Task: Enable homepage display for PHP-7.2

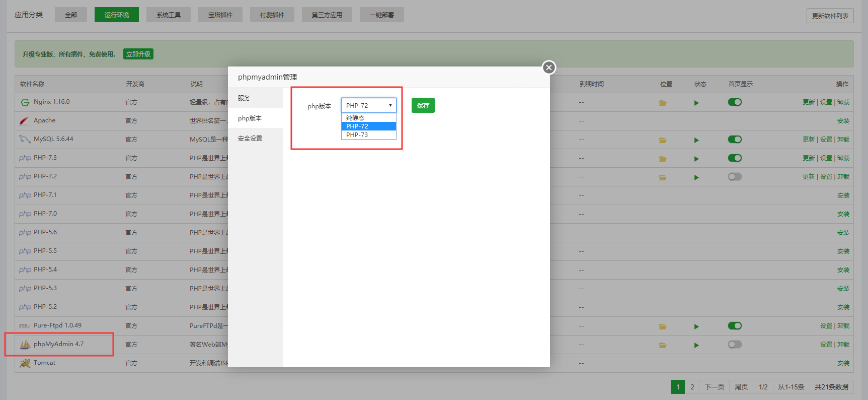Action: coord(735,177)
